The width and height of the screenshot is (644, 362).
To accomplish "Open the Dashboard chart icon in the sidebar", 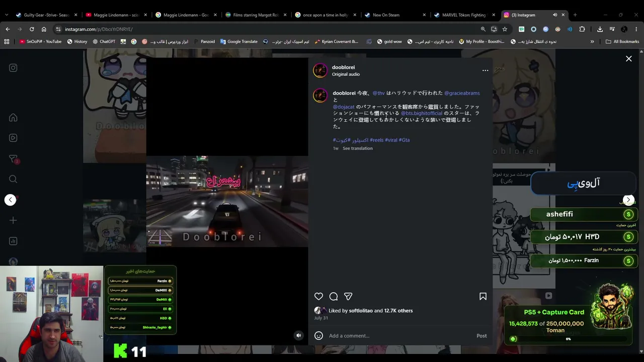I will pyautogui.click(x=13, y=241).
